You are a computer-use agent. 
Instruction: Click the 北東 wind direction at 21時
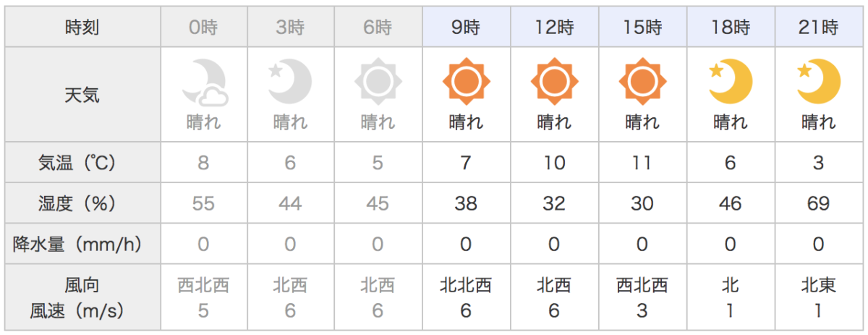point(819,286)
